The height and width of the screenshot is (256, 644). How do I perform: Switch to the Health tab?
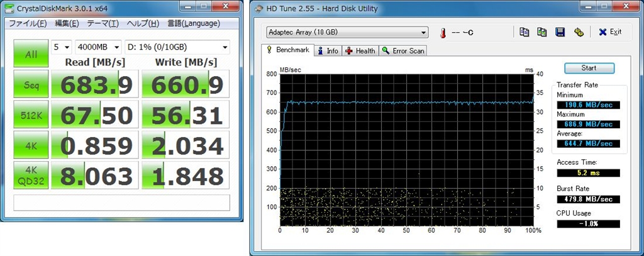point(360,50)
